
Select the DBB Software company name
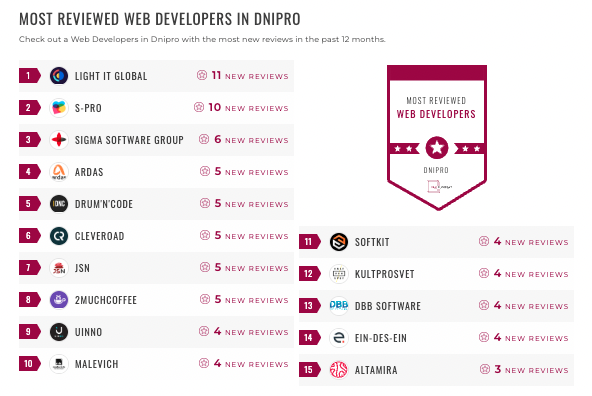click(388, 306)
